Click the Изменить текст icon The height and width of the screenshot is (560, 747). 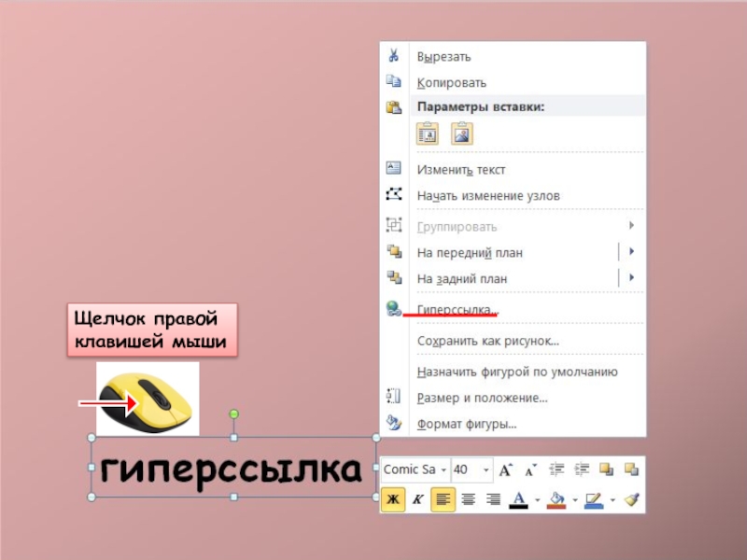point(393,168)
